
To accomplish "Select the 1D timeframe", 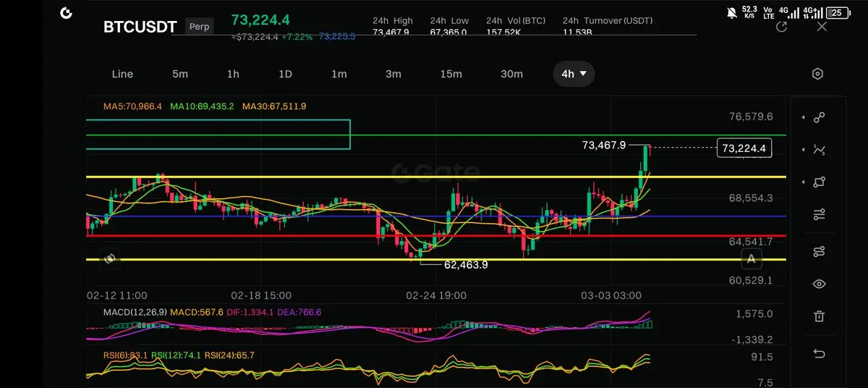I will click(x=285, y=74).
